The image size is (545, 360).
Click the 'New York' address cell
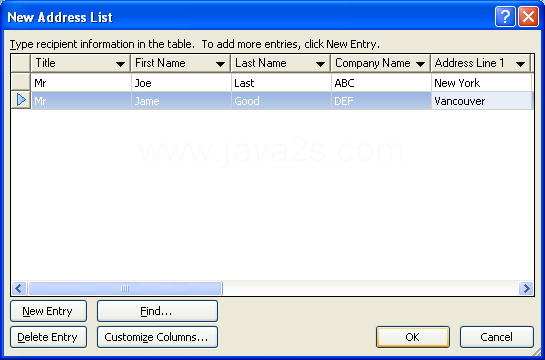coord(482,82)
